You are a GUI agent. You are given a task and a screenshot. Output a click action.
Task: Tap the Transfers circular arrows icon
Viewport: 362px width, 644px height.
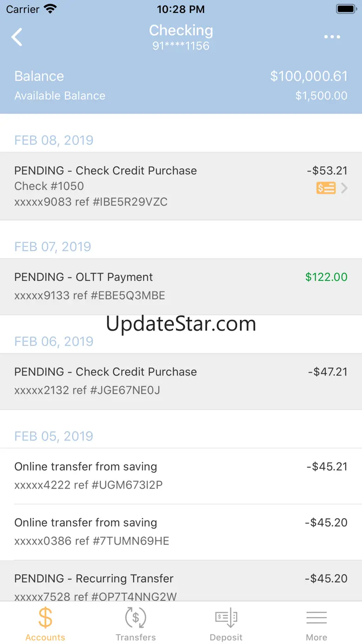coord(136,618)
